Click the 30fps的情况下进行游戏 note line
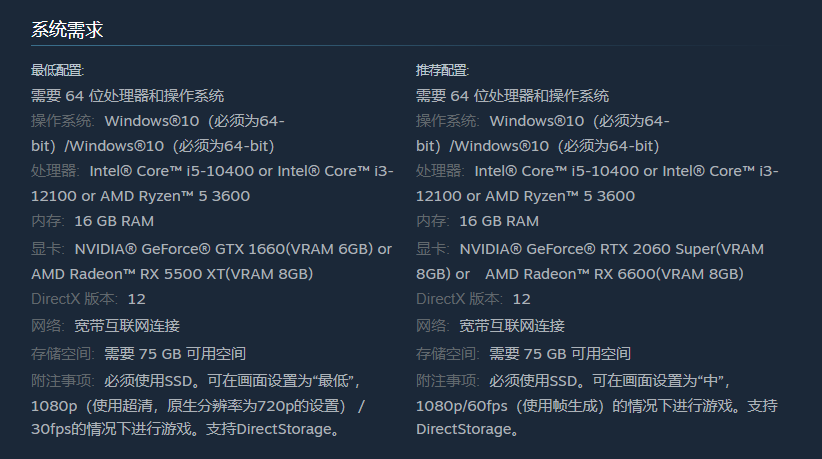Viewport: 822px width, 459px height. click(x=186, y=429)
